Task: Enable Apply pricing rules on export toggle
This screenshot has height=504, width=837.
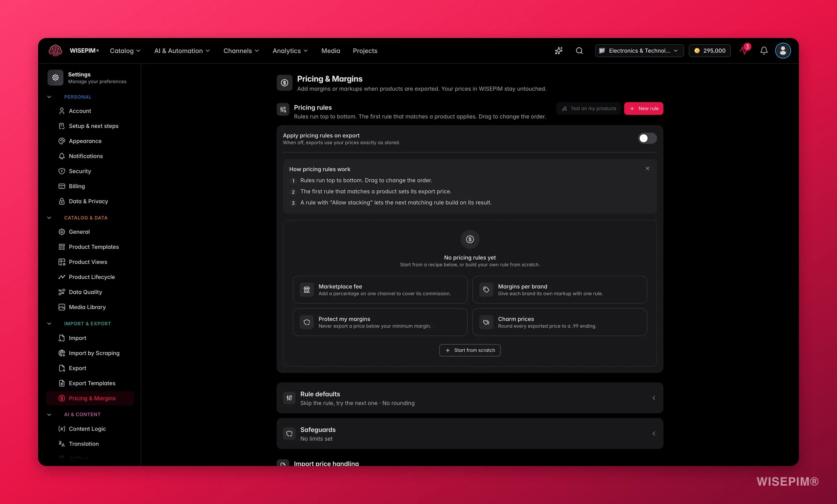Action: tap(647, 138)
